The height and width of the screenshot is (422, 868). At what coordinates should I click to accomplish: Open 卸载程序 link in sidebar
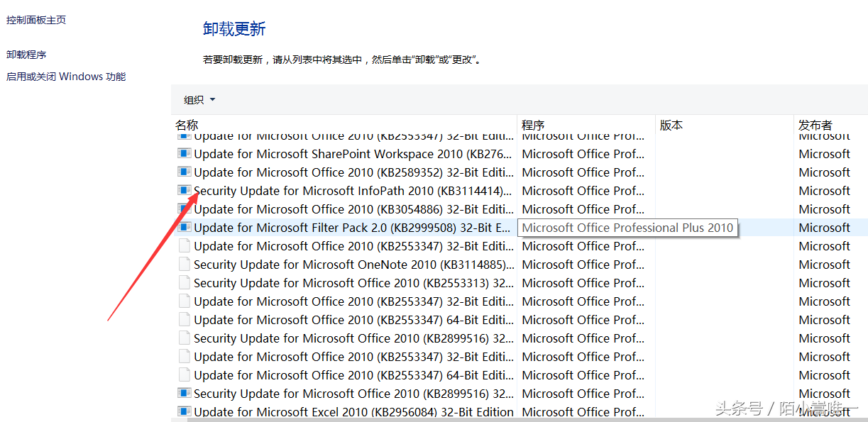[x=26, y=55]
